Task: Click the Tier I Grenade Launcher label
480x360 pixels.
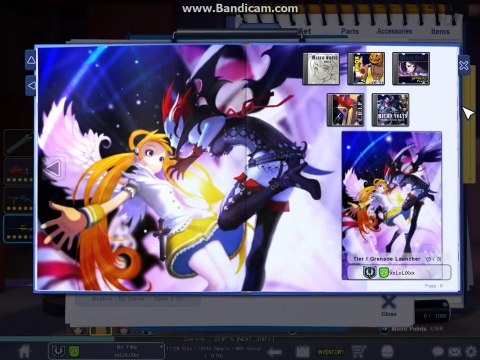Action: [x=387, y=259]
